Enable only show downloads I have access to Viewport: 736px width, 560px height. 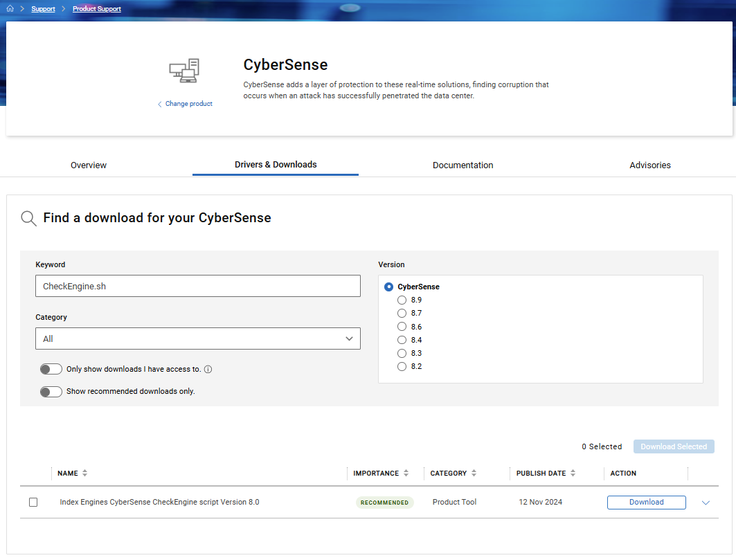coord(51,369)
